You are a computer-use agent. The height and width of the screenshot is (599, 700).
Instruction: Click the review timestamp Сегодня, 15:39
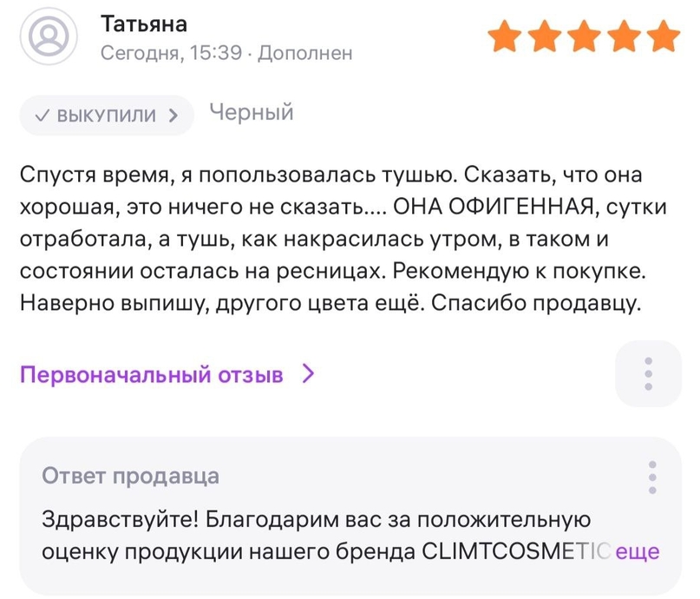[171, 53]
